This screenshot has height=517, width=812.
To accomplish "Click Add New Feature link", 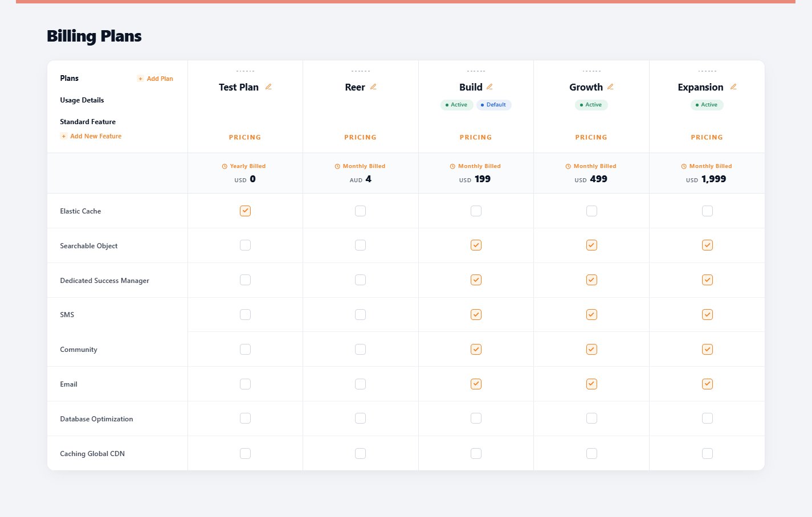I will click(x=91, y=136).
